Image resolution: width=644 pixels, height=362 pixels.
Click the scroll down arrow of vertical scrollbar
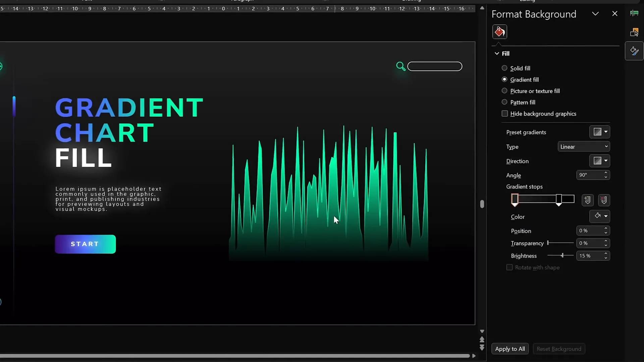[482, 331]
